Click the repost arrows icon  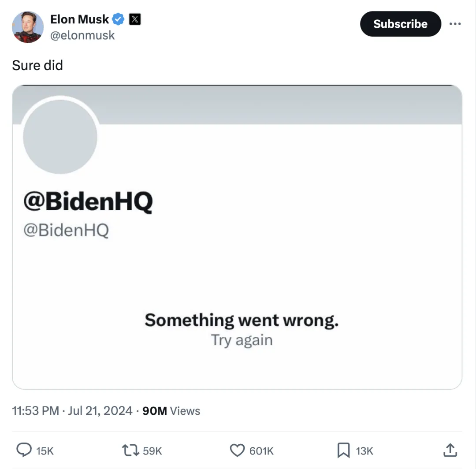pyautogui.click(x=130, y=450)
